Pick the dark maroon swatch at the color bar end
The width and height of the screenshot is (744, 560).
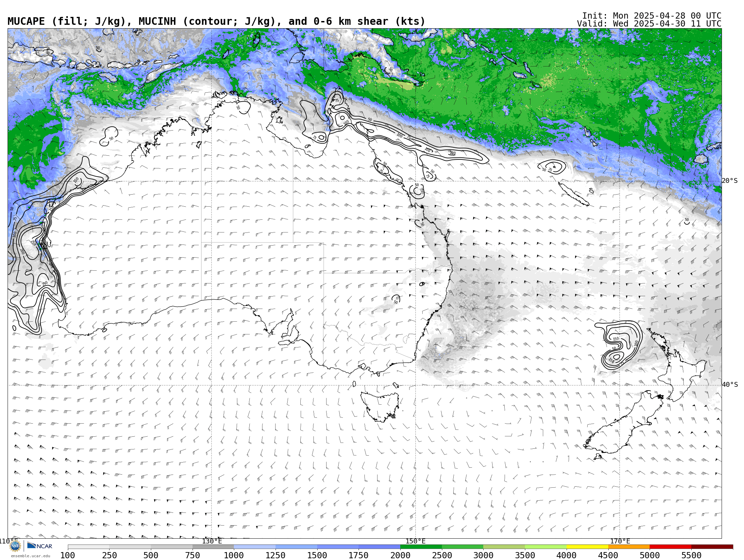[x=712, y=547]
